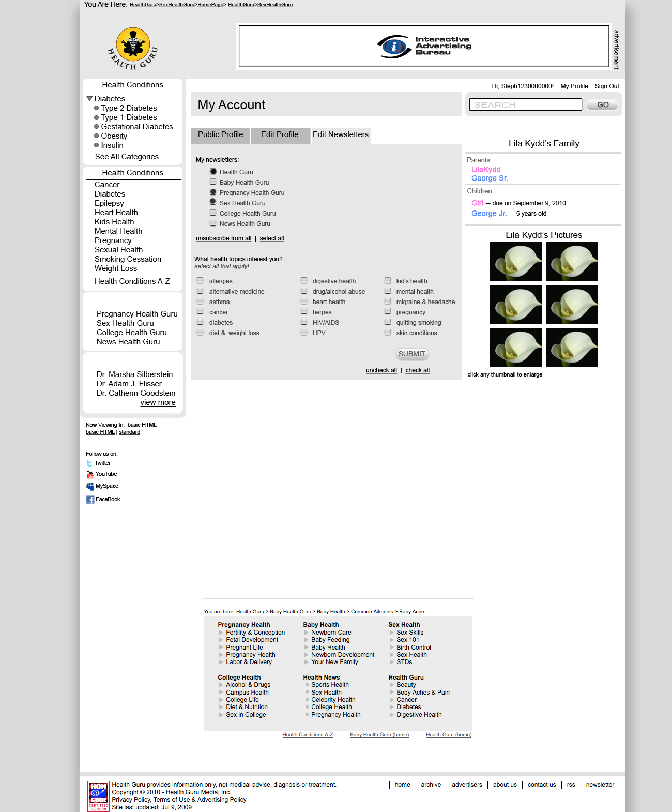This screenshot has height=812, width=672.
Task: Open George Jr. child profile
Action: 489,213
